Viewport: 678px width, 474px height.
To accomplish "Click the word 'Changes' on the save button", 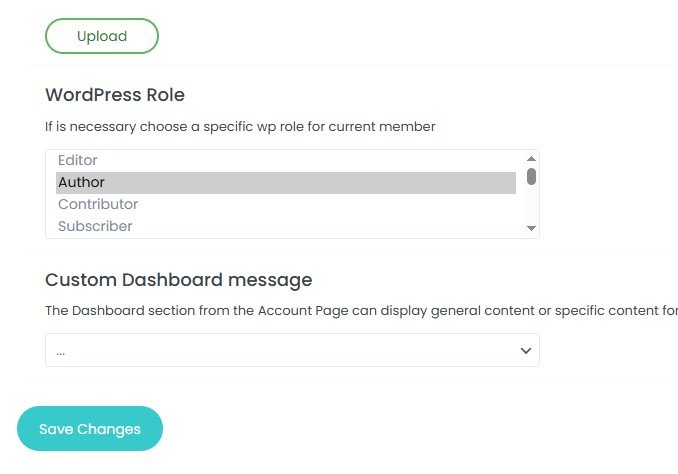I will click(x=109, y=429).
